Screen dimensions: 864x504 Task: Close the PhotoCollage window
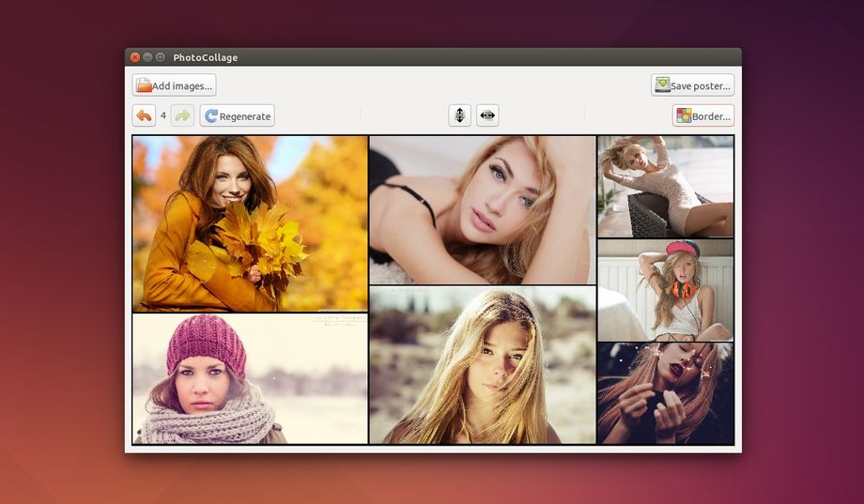[x=135, y=57]
